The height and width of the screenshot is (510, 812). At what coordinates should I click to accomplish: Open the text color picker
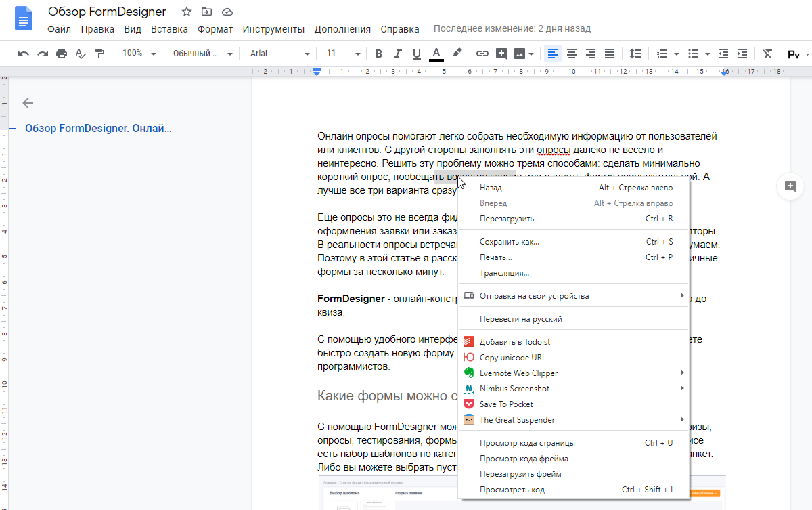point(436,54)
